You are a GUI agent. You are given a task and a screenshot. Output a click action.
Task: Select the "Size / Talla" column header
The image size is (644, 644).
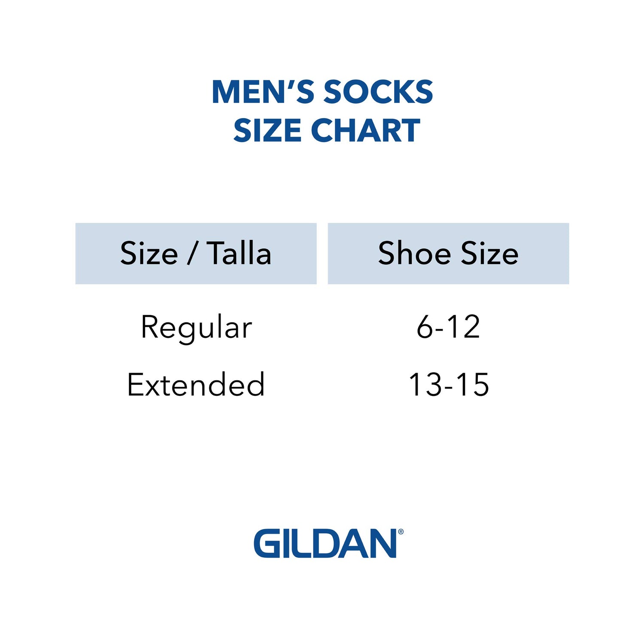coord(196,253)
